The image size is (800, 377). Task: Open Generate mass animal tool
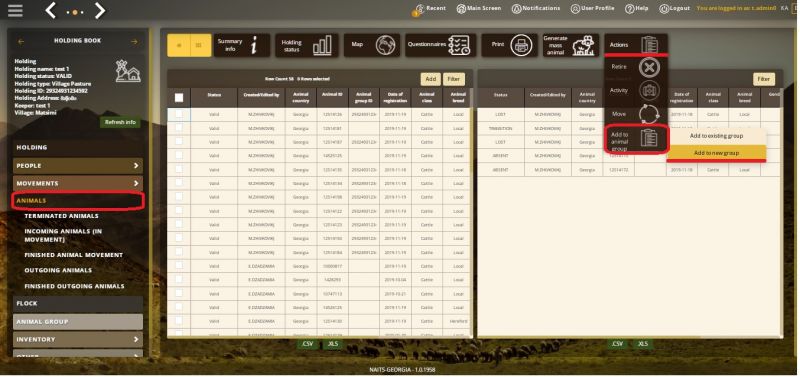point(570,45)
